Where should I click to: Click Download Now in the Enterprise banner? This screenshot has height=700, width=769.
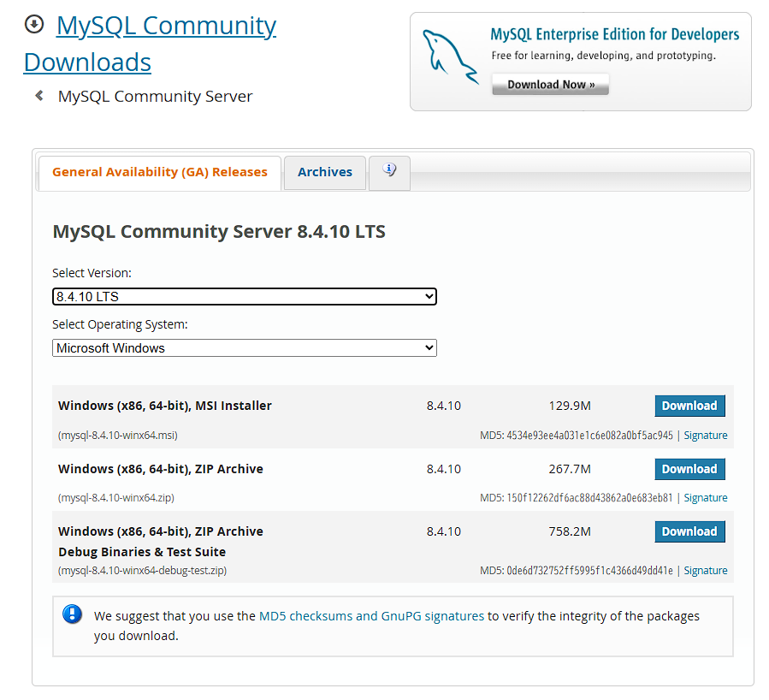click(x=550, y=85)
